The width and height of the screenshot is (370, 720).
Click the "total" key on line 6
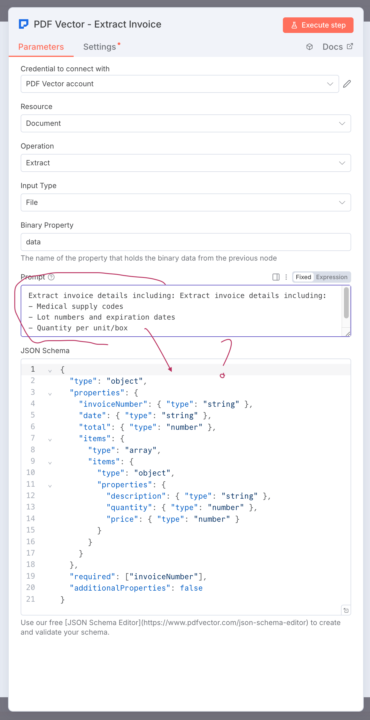pyautogui.click(x=95, y=427)
